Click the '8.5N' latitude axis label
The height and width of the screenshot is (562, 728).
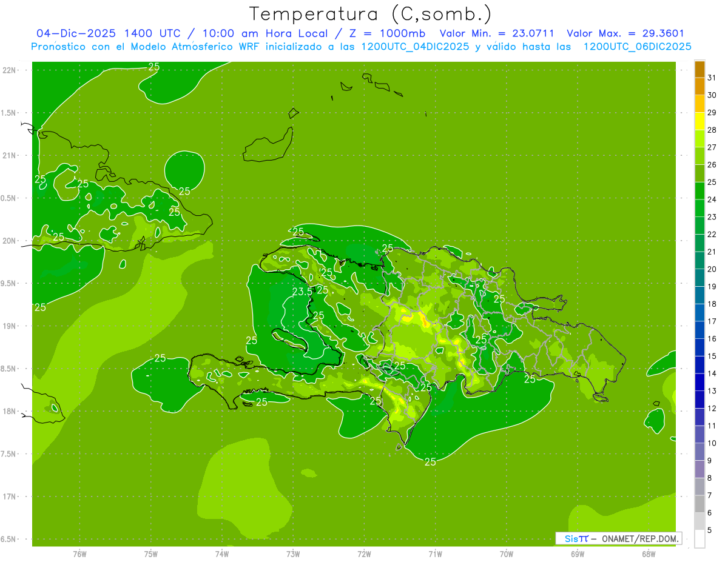tap(8, 369)
